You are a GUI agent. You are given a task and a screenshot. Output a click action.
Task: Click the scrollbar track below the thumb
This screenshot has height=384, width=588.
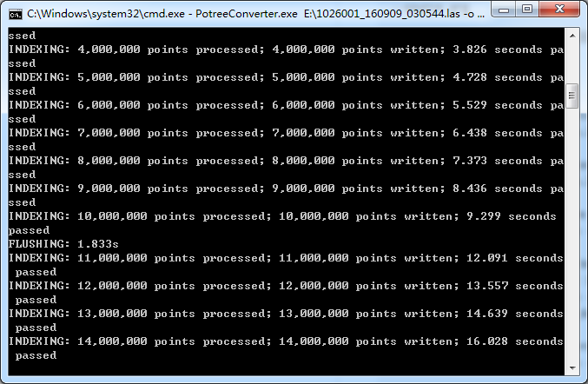click(572, 235)
